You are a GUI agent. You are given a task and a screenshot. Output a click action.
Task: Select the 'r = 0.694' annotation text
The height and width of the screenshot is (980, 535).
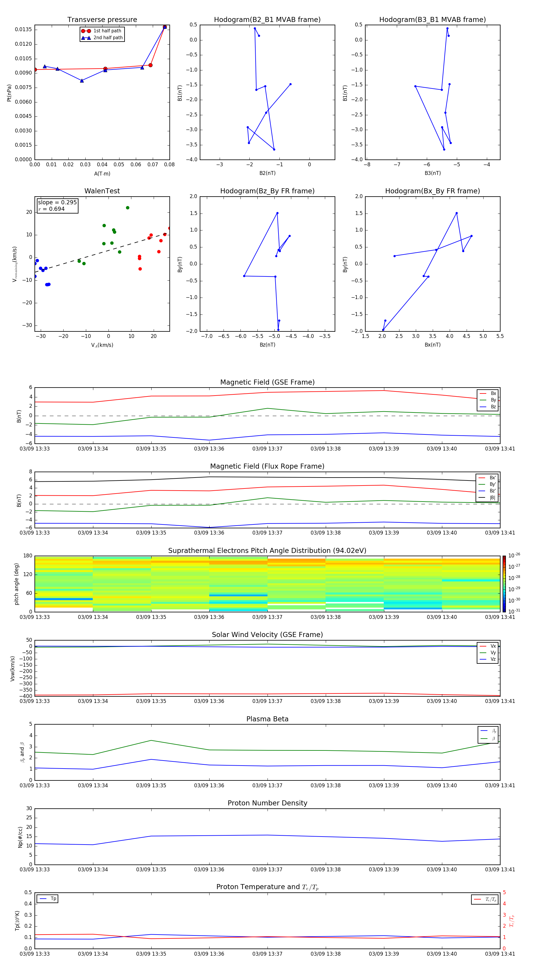(x=51, y=209)
